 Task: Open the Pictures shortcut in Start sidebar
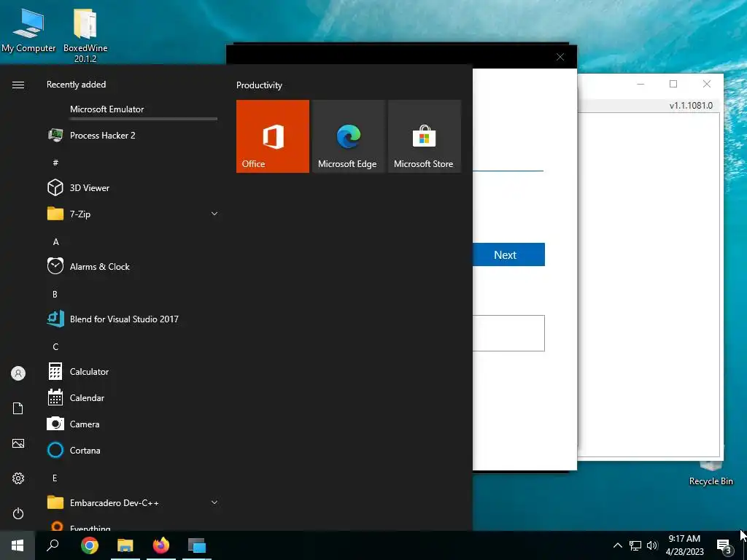[18, 444]
